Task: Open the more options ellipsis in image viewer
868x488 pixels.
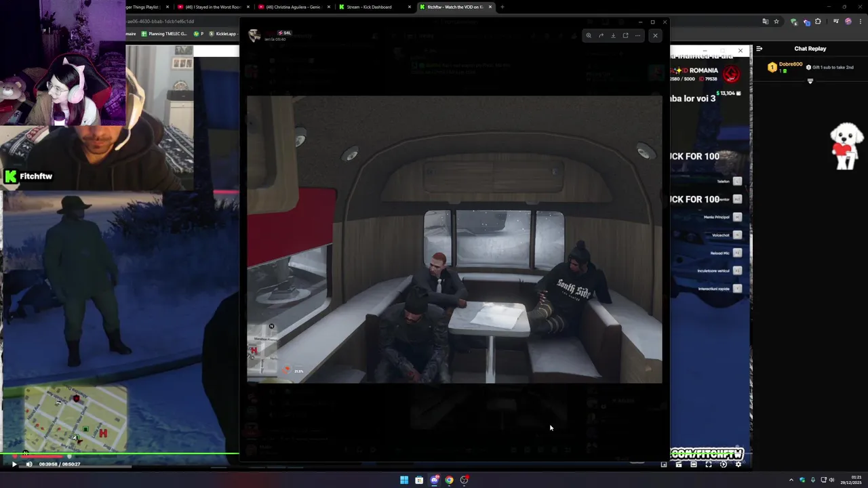Action: [637, 35]
